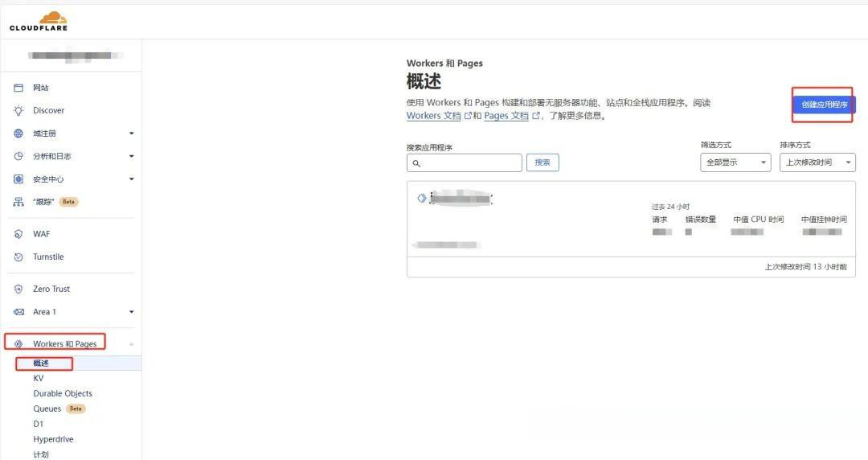
Task: Open external link icon after Pages 文档
Action: [x=536, y=116]
